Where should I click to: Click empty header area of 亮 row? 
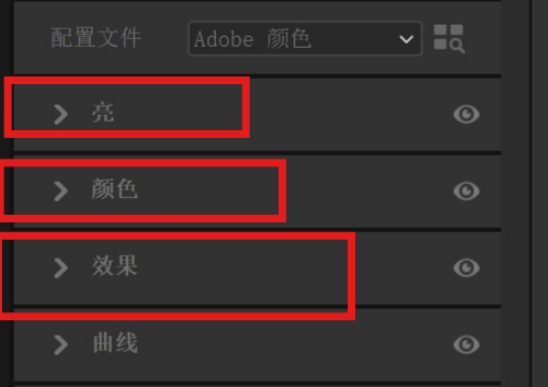pos(349,114)
